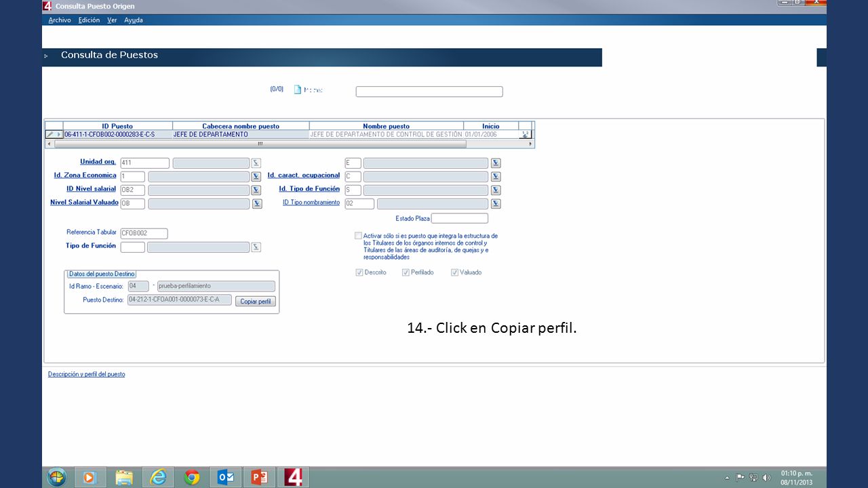The height and width of the screenshot is (488, 868).
Task: Open lookup for Id. Tipo de Función
Action: [x=496, y=190]
